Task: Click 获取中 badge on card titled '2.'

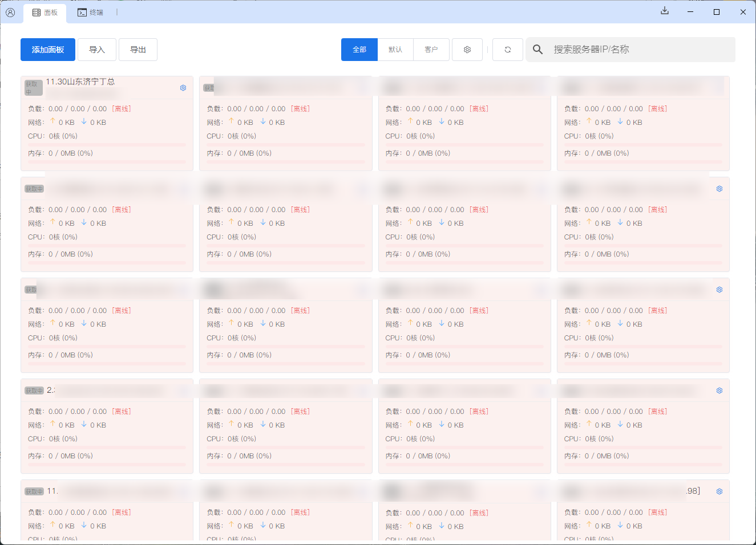Action: pyautogui.click(x=34, y=391)
